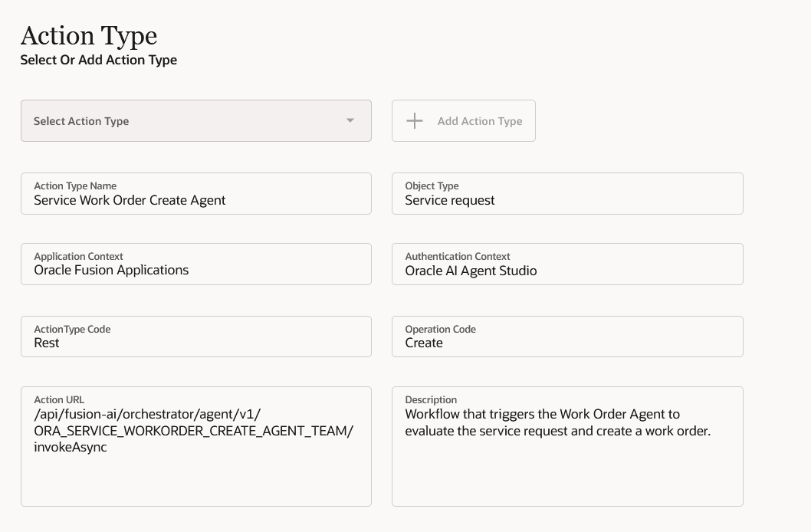Select the Select Or Add Action Type heading
811x532 pixels.
tap(98, 60)
